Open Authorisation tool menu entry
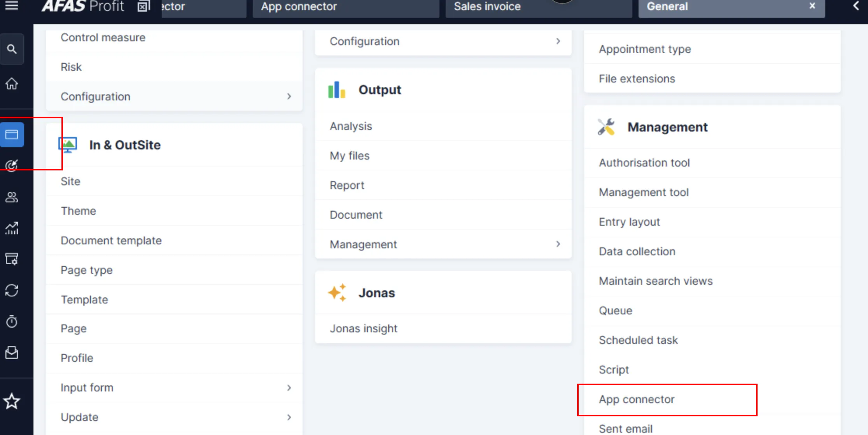Image resolution: width=868 pixels, height=435 pixels. point(644,163)
